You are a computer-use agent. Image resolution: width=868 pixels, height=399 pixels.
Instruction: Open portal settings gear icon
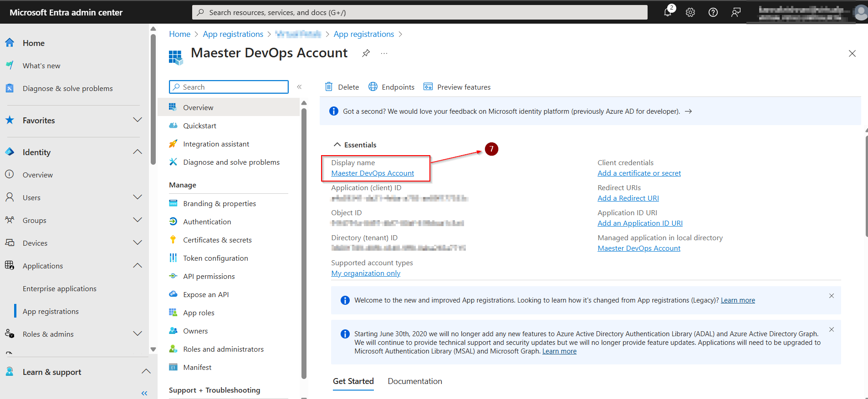tap(690, 12)
